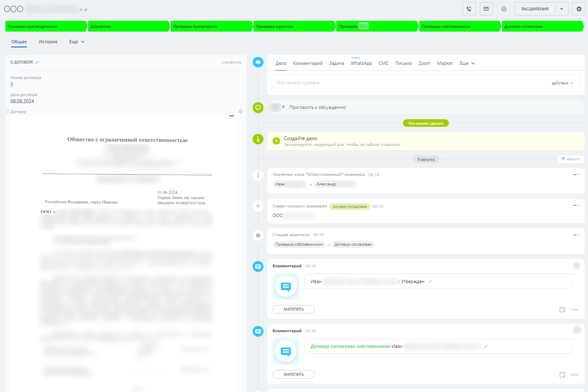The width and height of the screenshot is (588, 392).
Task: Open gear settings for the Договор field
Action: 241,111
